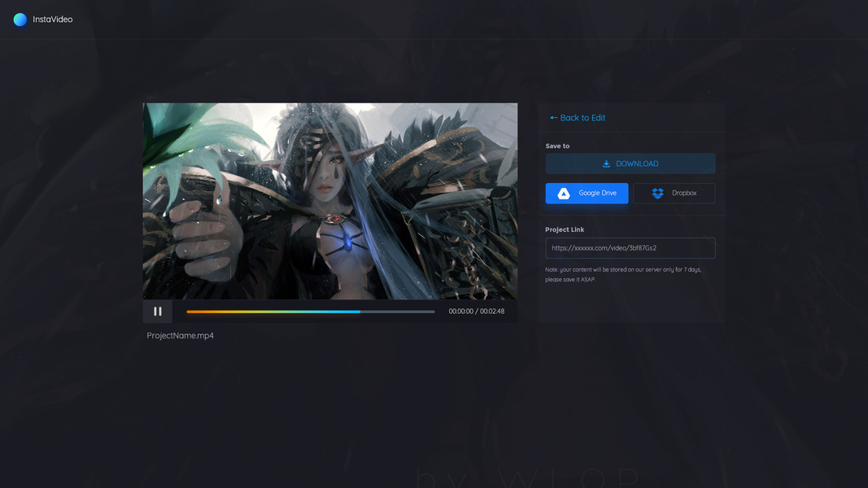Screen dimensions: 868x488
Task: Pause the video playback
Action: [158, 312]
